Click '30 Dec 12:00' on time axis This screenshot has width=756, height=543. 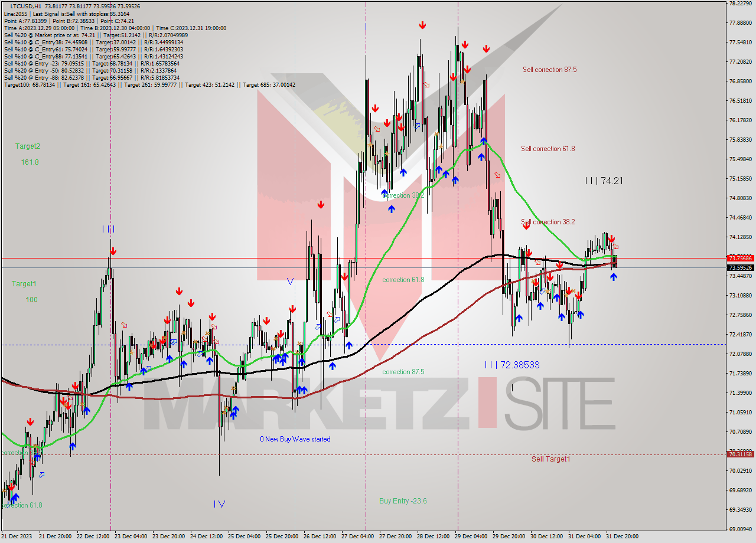tap(546, 537)
